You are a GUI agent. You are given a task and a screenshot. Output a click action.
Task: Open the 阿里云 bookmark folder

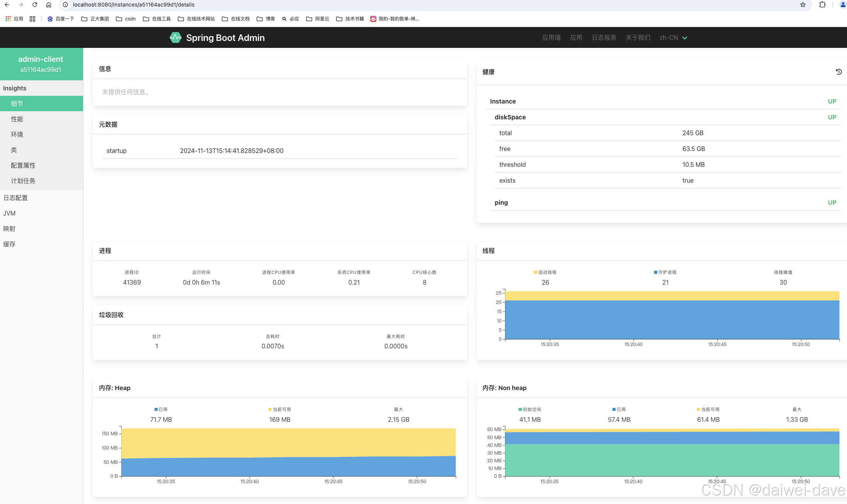(318, 19)
